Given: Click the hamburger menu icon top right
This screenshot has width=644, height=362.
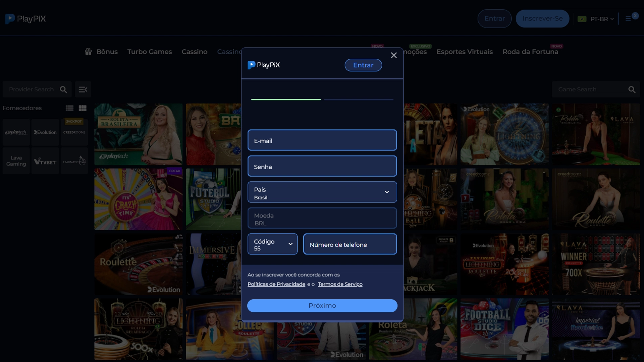Looking at the screenshot, I should [x=628, y=18].
